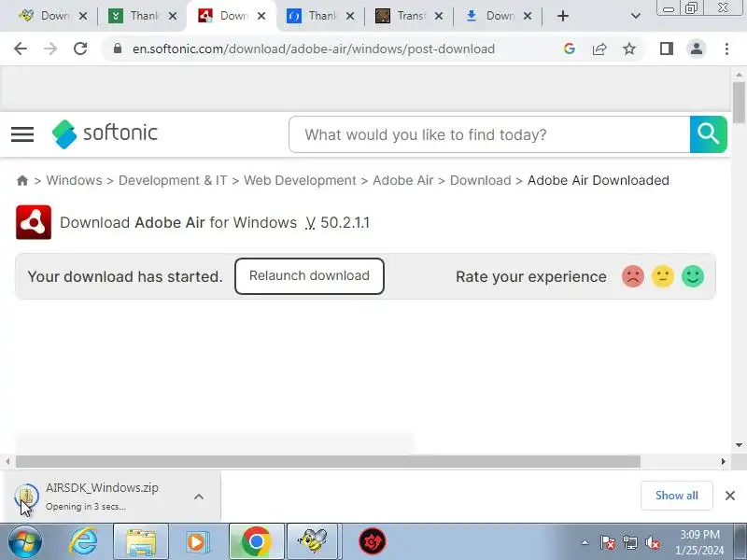The width and height of the screenshot is (747, 560).
Task: Open the browser side panel
Action: [667, 49]
